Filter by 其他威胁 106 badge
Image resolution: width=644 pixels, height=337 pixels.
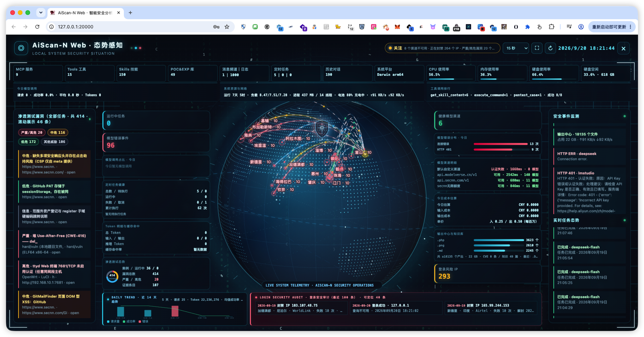(54, 142)
